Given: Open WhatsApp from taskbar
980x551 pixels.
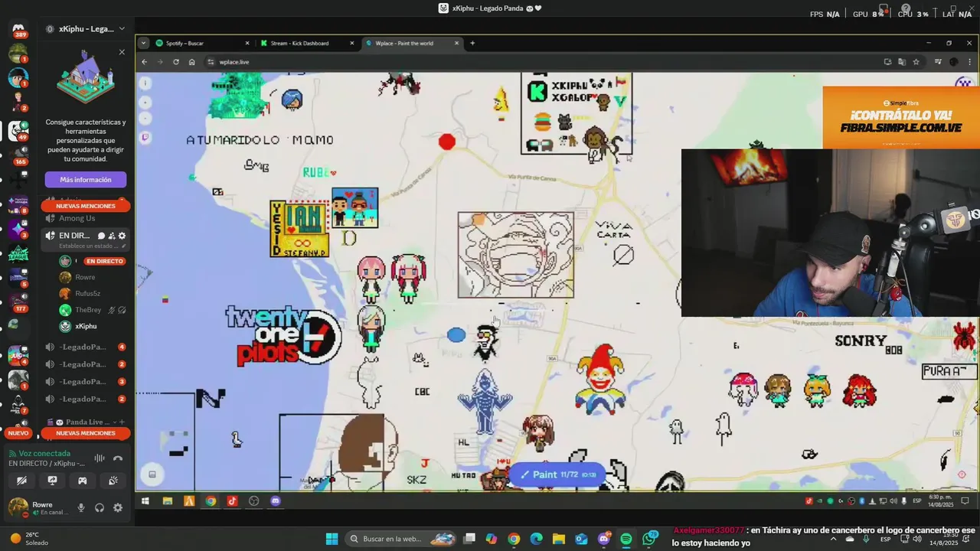Looking at the screenshot, I should (x=649, y=539).
